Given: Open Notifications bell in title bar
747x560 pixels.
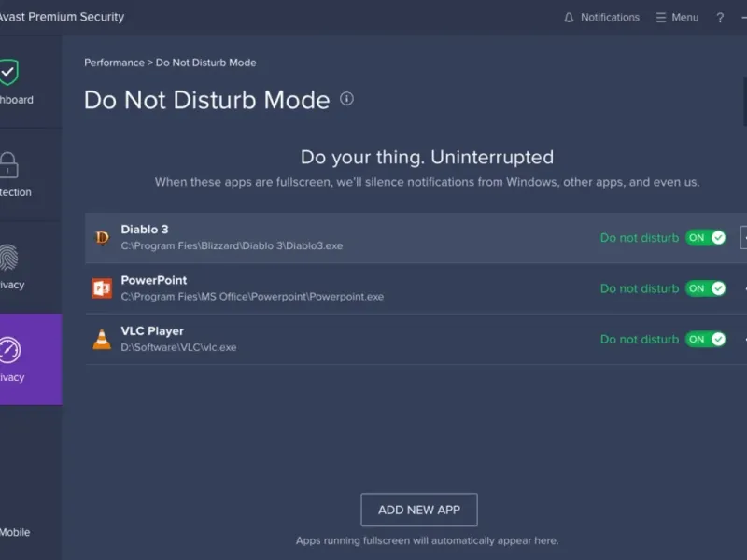Looking at the screenshot, I should click(x=601, y=18).
